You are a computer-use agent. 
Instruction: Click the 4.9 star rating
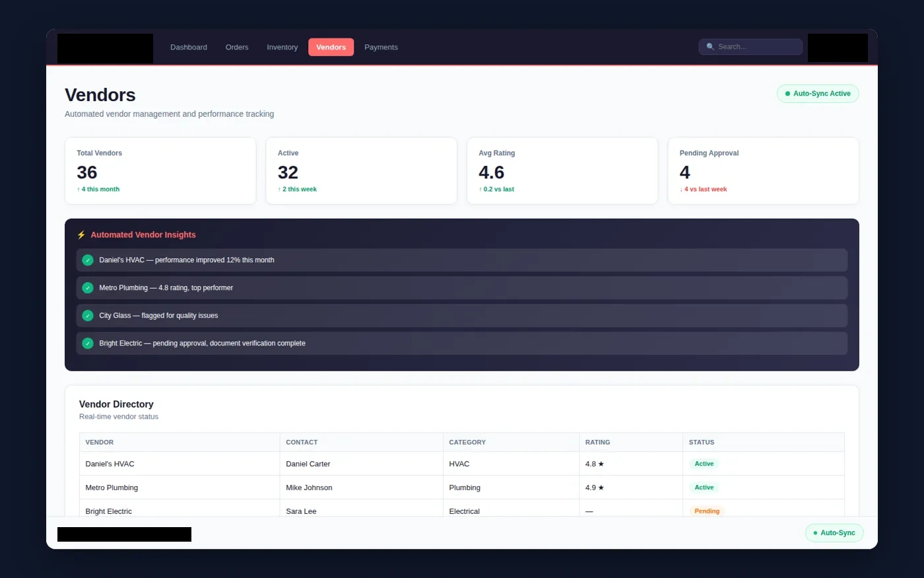(595, 488)
